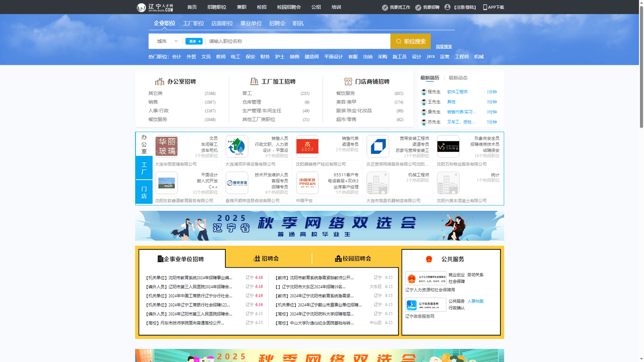The height and width of the screenshot is (362, 644).
Task: Click hot keyword 平面设计
Action: (333, 57)
